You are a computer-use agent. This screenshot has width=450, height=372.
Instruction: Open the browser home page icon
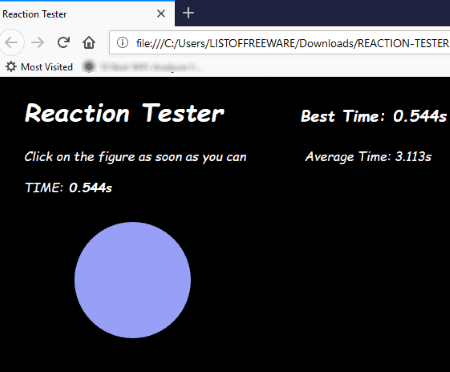click(89, 42)
